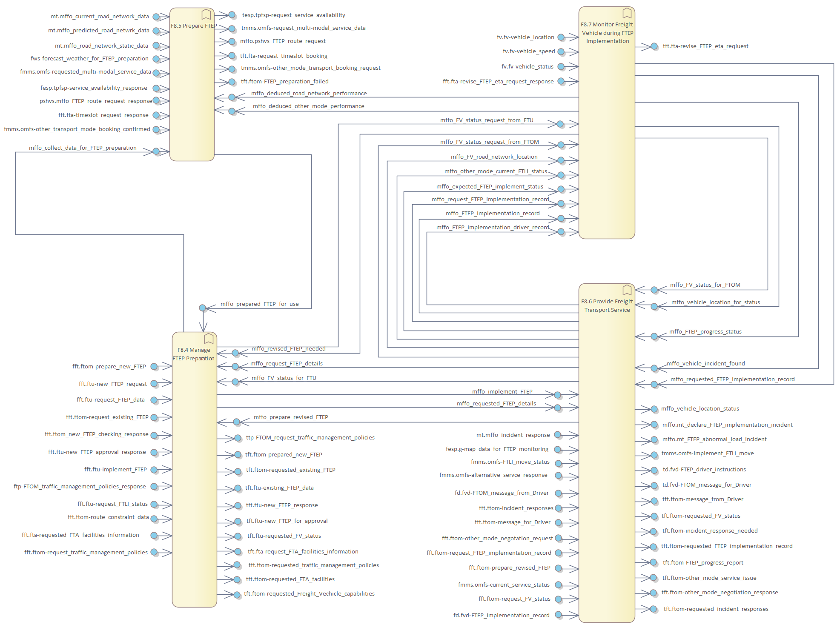Image resolution: width=840 pixels, height=636 pixels.
Task: Click port circle for tesp.tpfsp-request_service_availability
Action: 232,15
